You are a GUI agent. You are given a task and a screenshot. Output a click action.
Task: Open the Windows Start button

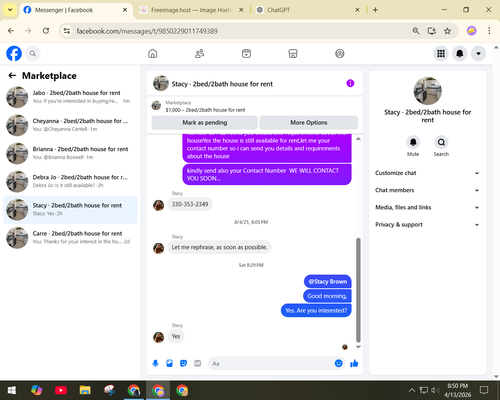[12, 390]
